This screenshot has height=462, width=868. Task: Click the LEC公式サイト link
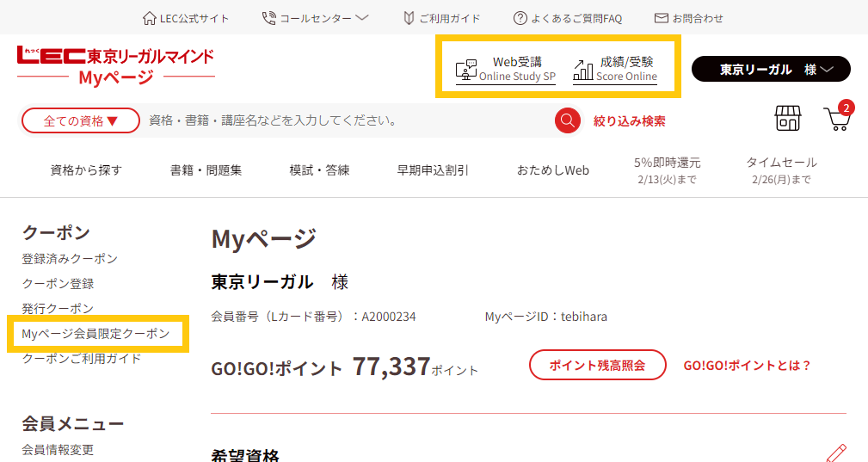(194, 18)
